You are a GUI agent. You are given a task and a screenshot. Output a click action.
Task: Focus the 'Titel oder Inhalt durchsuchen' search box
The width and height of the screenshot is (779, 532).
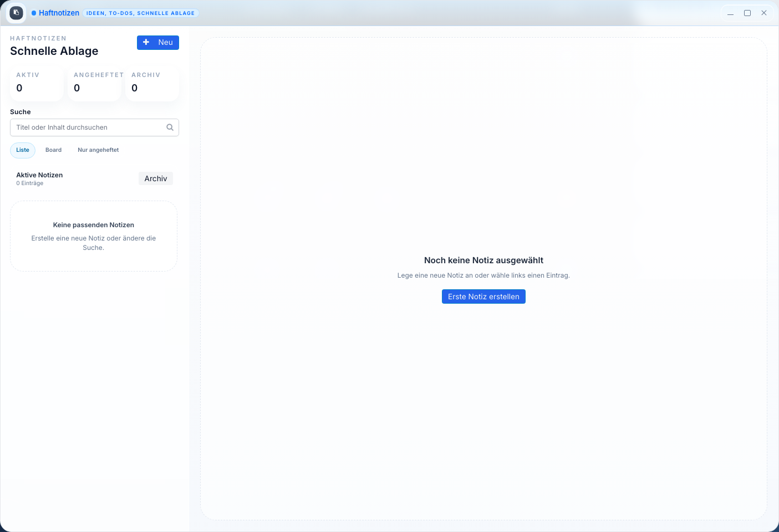click(x=89, y=127)
